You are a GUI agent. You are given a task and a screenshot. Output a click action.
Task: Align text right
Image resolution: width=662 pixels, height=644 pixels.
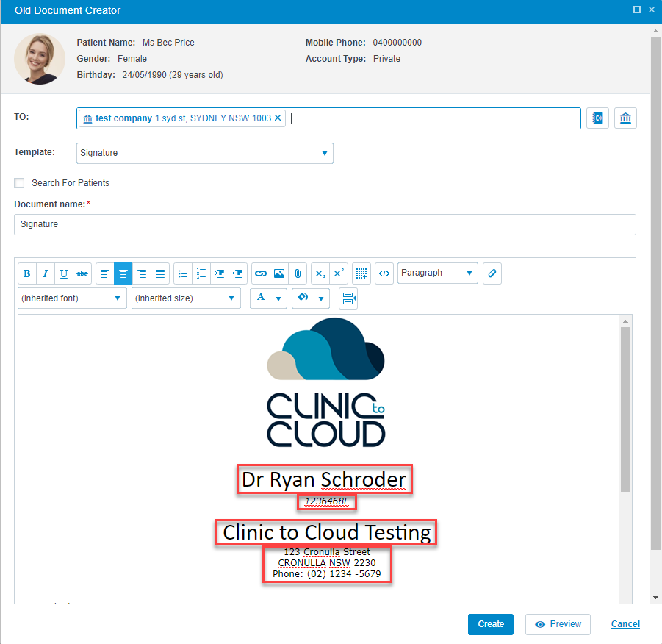pos(142,273)
